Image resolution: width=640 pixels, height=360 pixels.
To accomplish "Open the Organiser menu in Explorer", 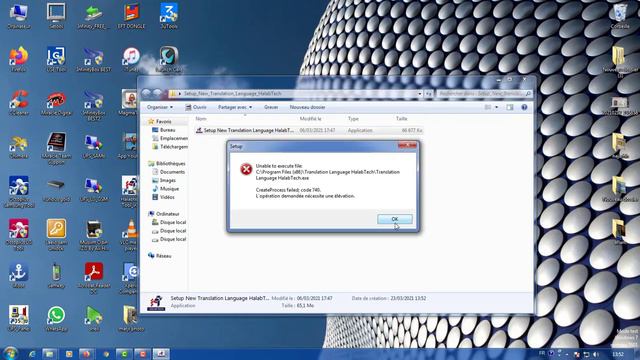I will 160,107.
